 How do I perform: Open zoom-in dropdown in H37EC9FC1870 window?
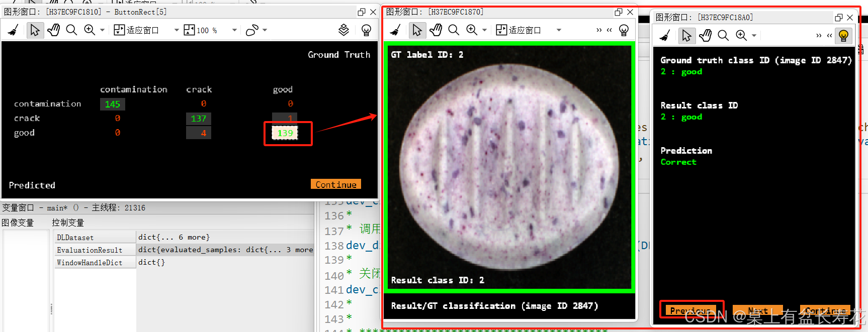pyautogui.click(x=484, y=30)
